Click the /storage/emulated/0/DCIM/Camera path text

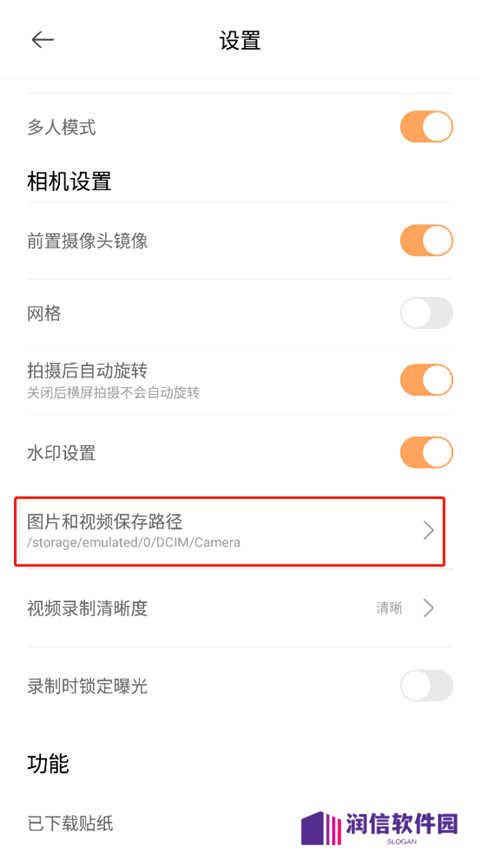point(134,543)
